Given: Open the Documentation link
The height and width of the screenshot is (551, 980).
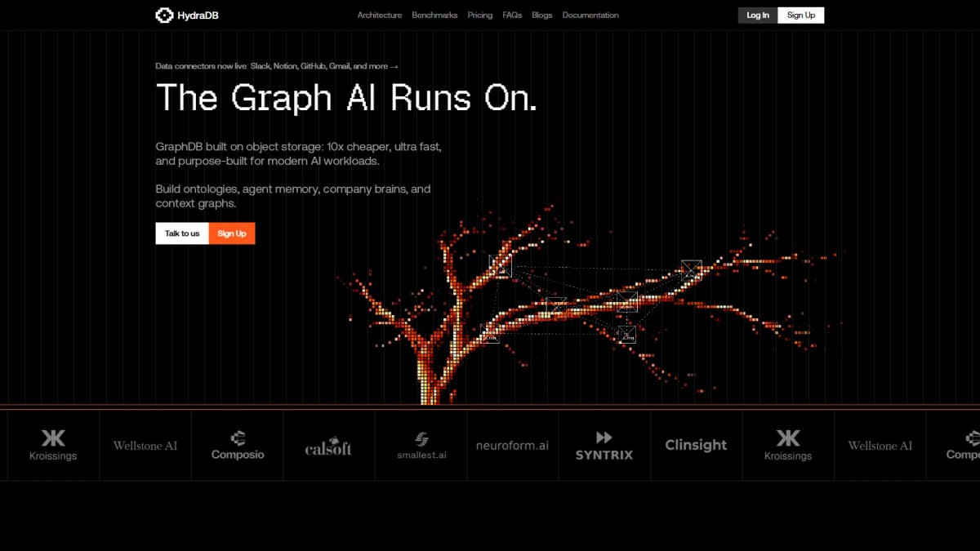Looking at the screenshot, I should [x=590, y=15].
